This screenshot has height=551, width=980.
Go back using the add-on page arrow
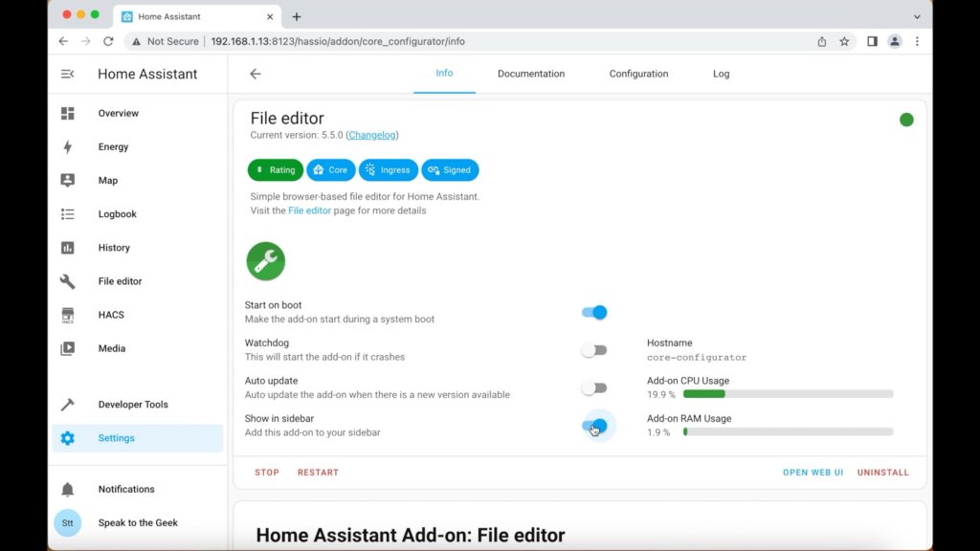[255, 74]
